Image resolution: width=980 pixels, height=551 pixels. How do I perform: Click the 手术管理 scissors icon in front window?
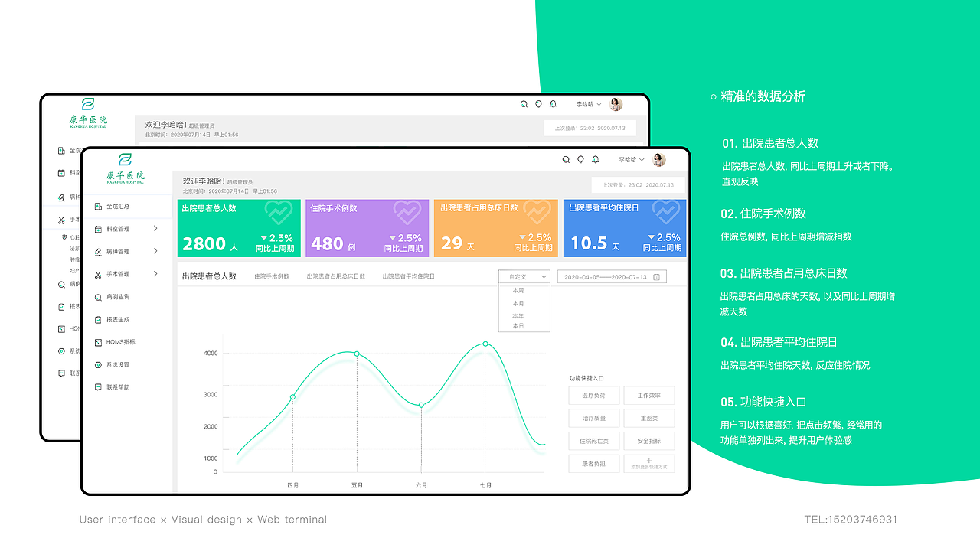point(98,274)
